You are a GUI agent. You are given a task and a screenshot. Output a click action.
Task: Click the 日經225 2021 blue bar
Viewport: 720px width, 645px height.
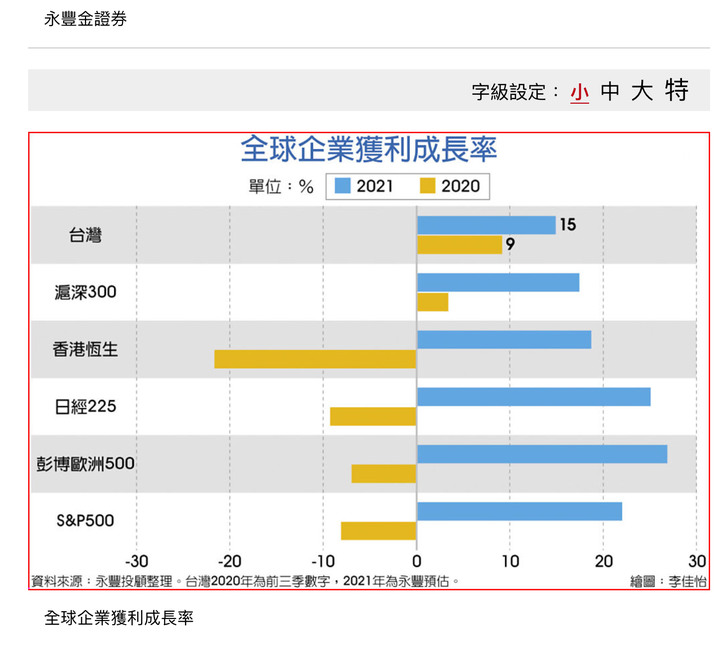pos(534,397)
